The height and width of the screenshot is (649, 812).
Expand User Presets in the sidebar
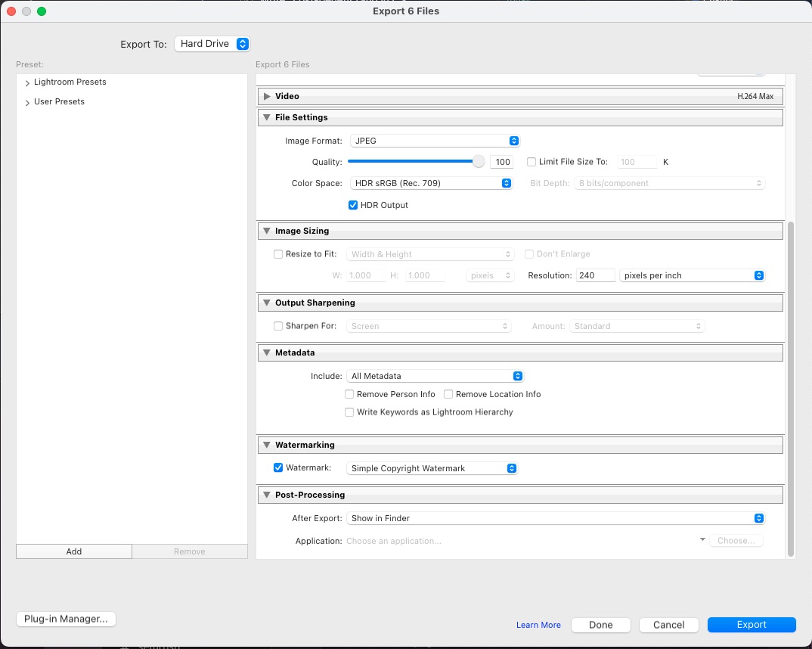[x=27, y=101]
